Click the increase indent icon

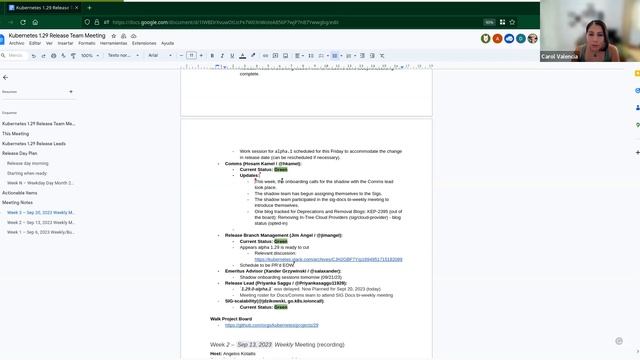pyautogui.click(x=372, y=56)
